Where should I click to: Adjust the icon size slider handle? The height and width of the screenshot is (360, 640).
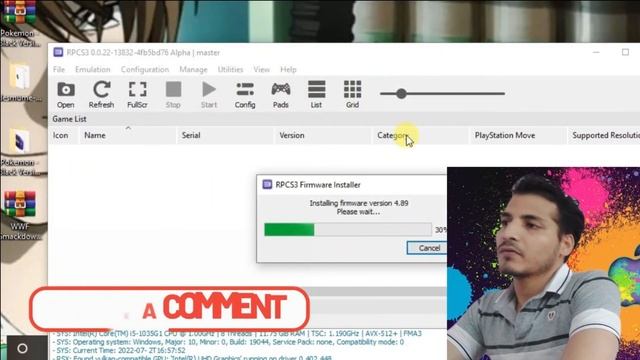(x=401, y=93)
